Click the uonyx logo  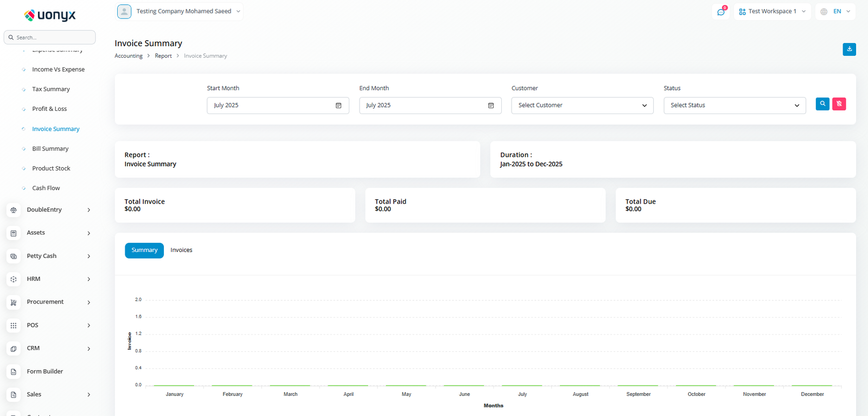click(50, 15)
